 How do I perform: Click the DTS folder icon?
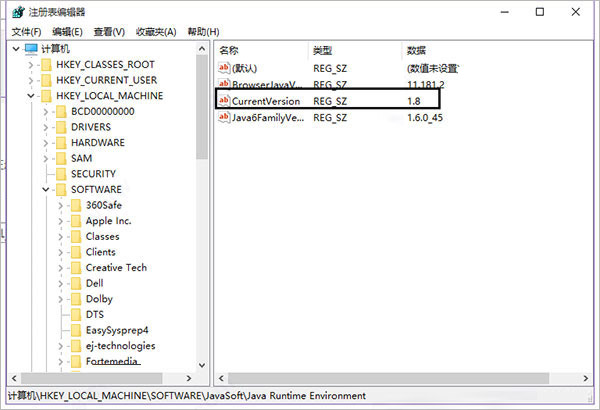click(x=76, y=315)
